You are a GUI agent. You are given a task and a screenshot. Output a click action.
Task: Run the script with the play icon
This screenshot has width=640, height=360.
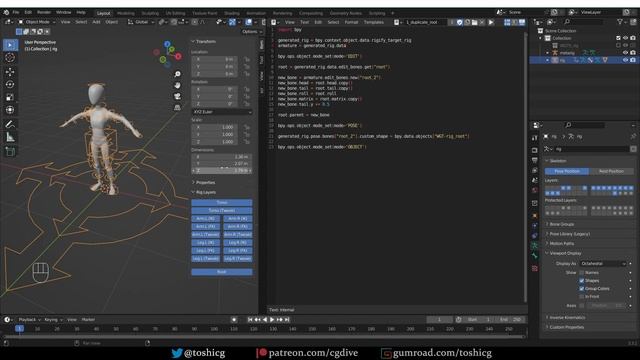(x=491, y=22)
